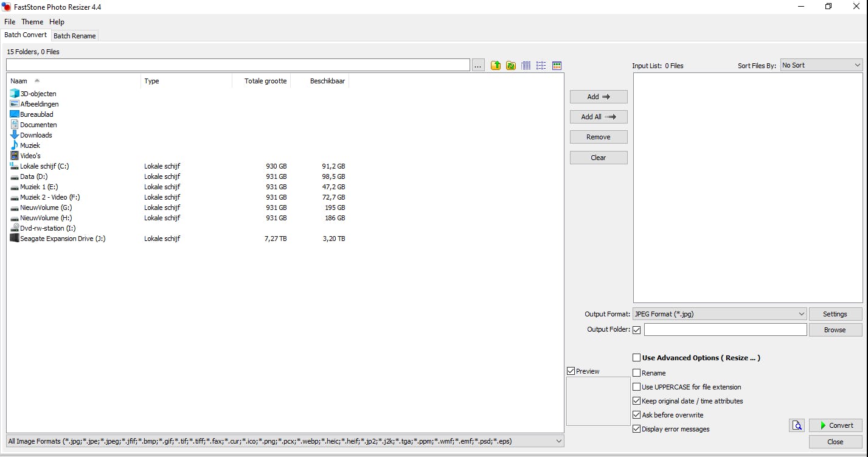This screenshot has height=457, width=868.
Task: Open output format Settings
Action: [835, 314]
